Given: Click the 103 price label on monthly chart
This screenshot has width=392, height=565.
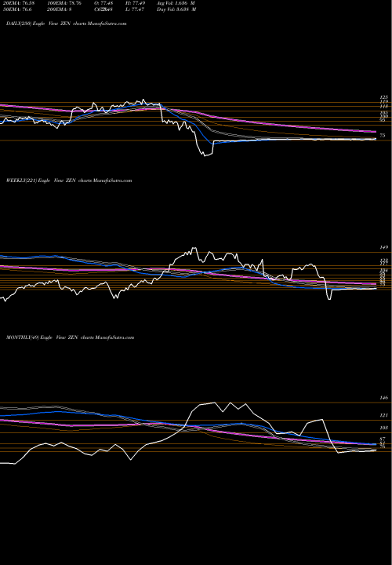Looking at the screenshot, I should click(383, 428).
